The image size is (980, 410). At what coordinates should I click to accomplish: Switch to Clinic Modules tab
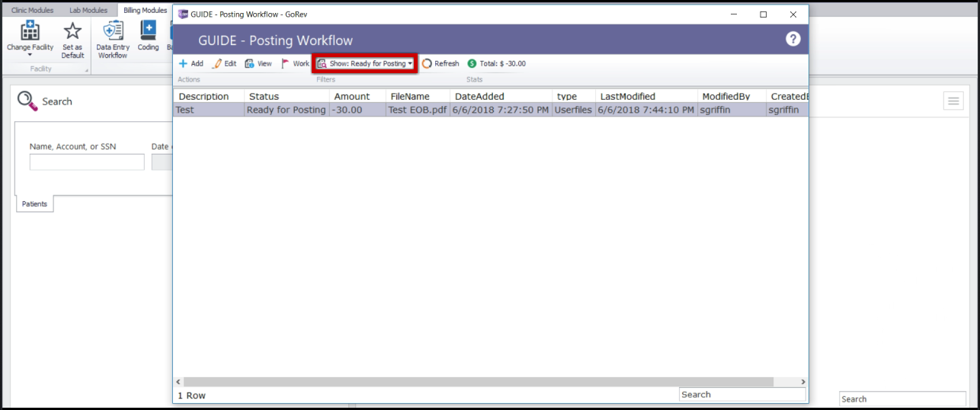point(32,11)
